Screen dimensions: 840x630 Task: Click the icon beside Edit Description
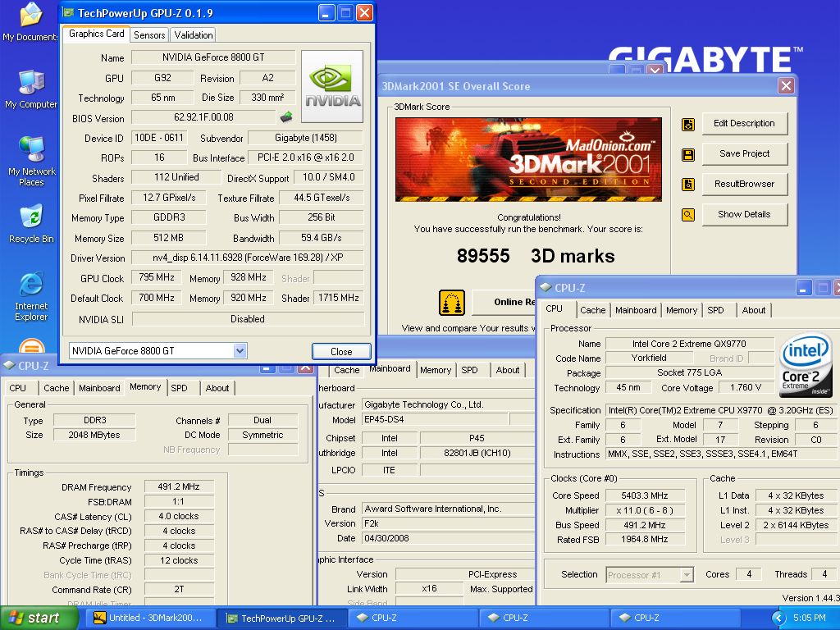[x=688, y=125]
